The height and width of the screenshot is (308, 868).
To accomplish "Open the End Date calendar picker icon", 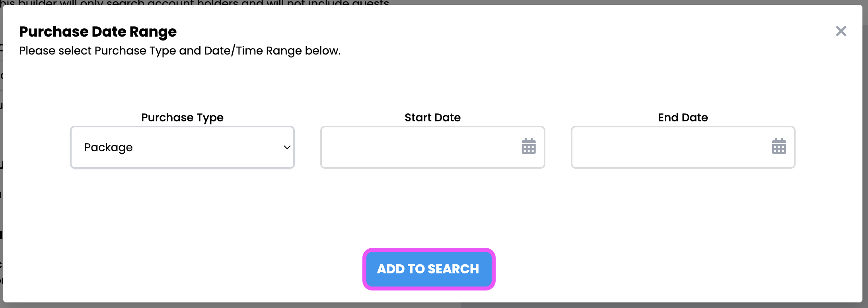I will (x=778, y=146).
